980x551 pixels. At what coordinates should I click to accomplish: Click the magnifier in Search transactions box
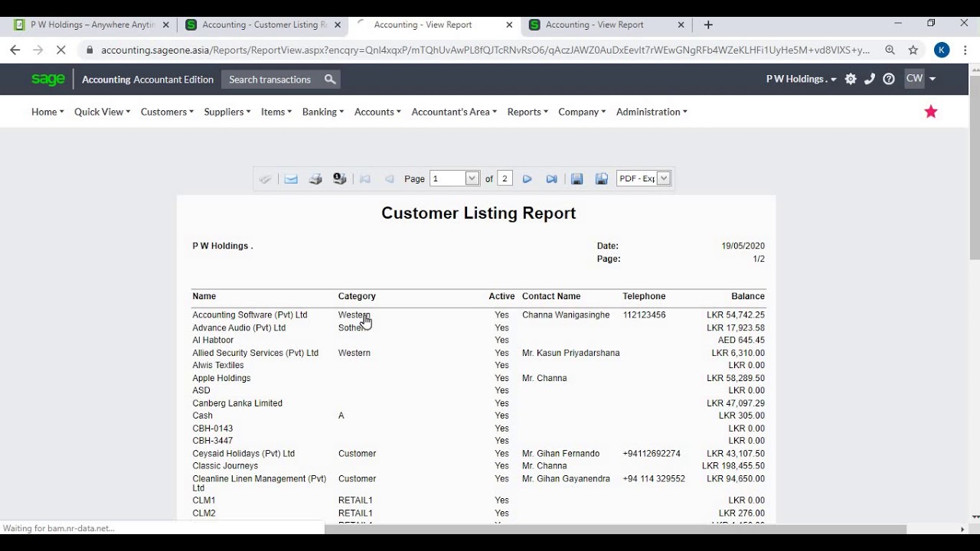330,80
